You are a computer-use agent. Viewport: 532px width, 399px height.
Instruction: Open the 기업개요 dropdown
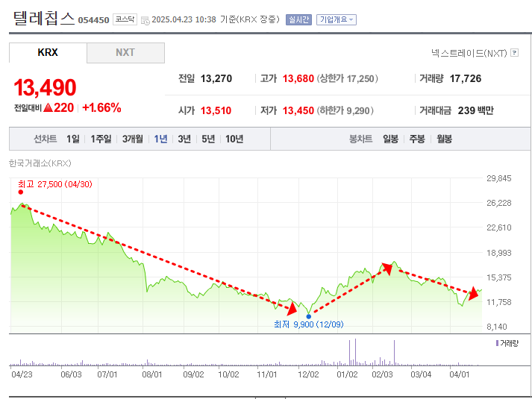(x=337, y=19)
